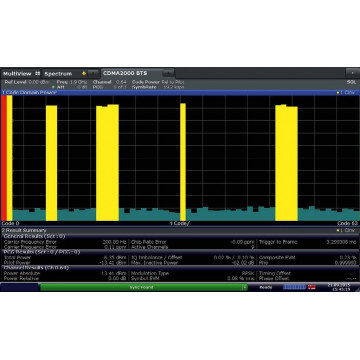Image resolution: width=360 pixels, height=360 pixels.
Task: Click the Clrw label of Result Summary
Action: (x=346, y=230)
